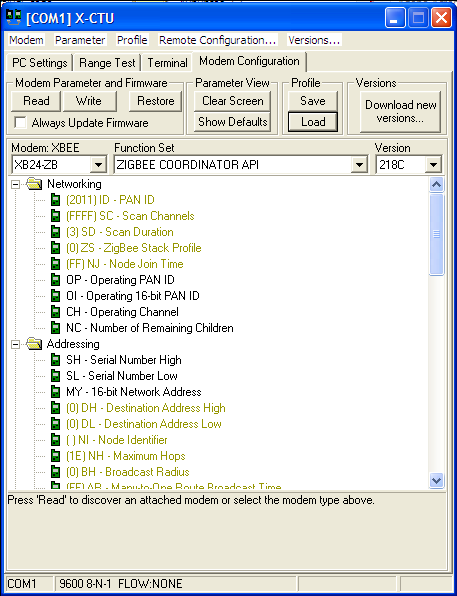Open the Versions menu
457x596 pixels.
314,40
